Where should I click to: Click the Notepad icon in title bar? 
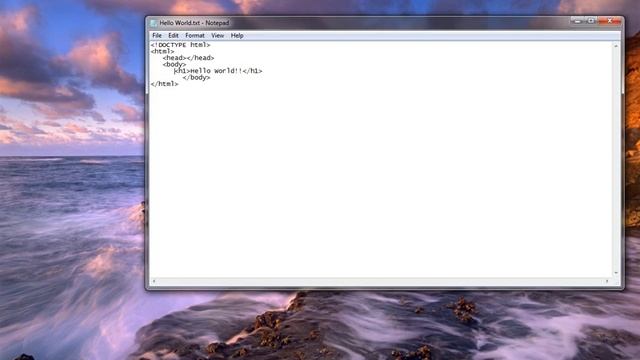153,23
